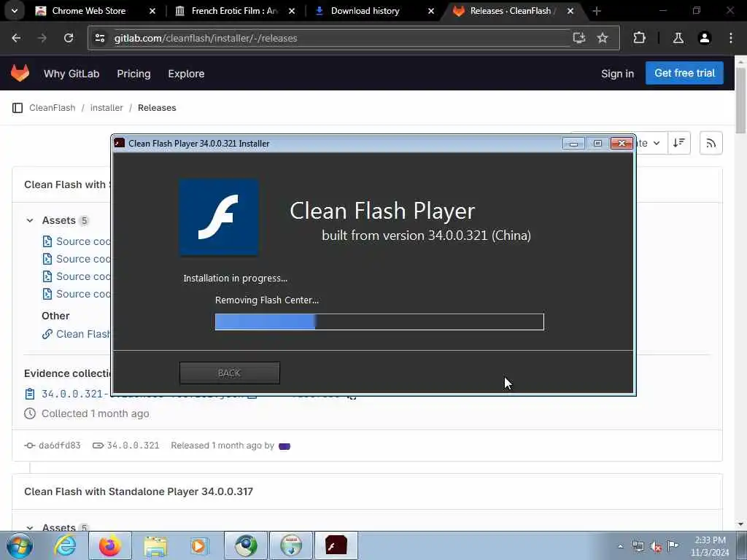Open the first Source code asset
The width and height of the screenshot is (747, 560).
click(77, 241)
